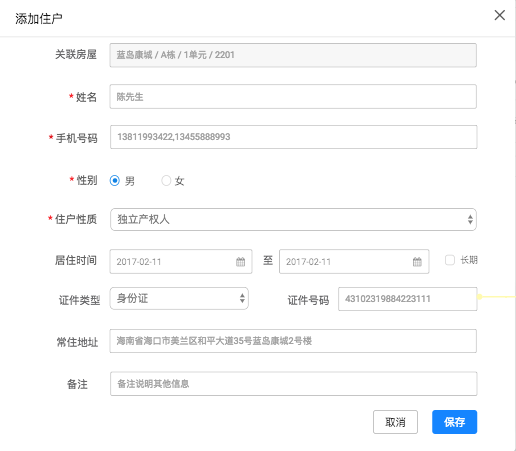Screen dimensions: 516x451
Task: Select the 男 gender radio button
Action: 115,181
